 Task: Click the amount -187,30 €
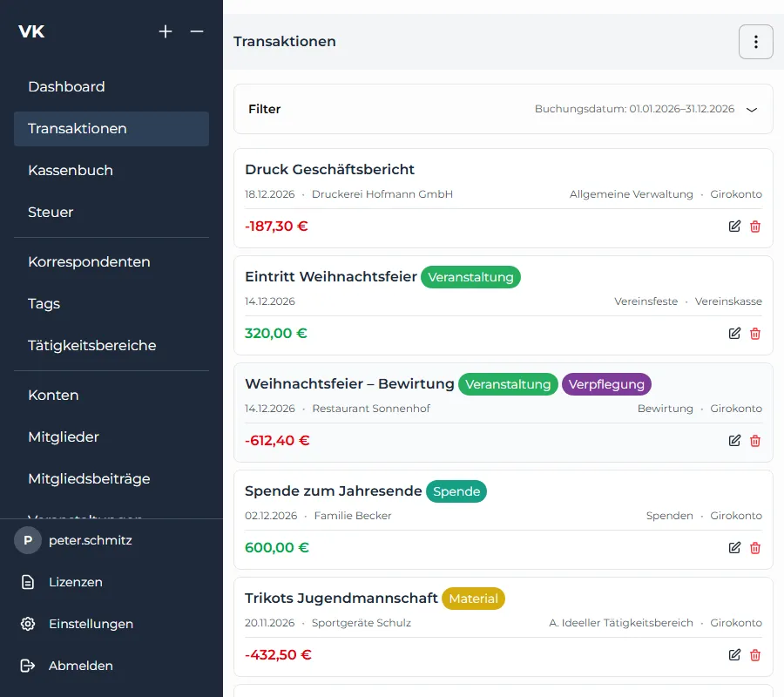coord(276,227)
